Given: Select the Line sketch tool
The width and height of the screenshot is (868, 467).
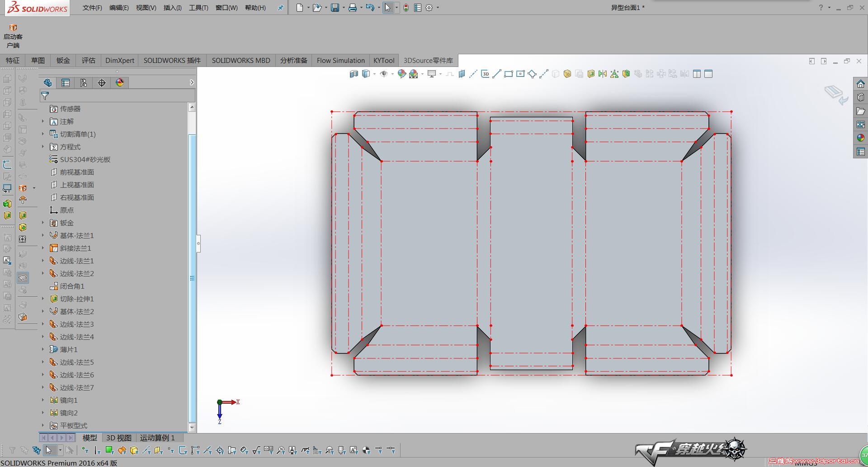Looking at the screenshot, I should coord(497,74).
